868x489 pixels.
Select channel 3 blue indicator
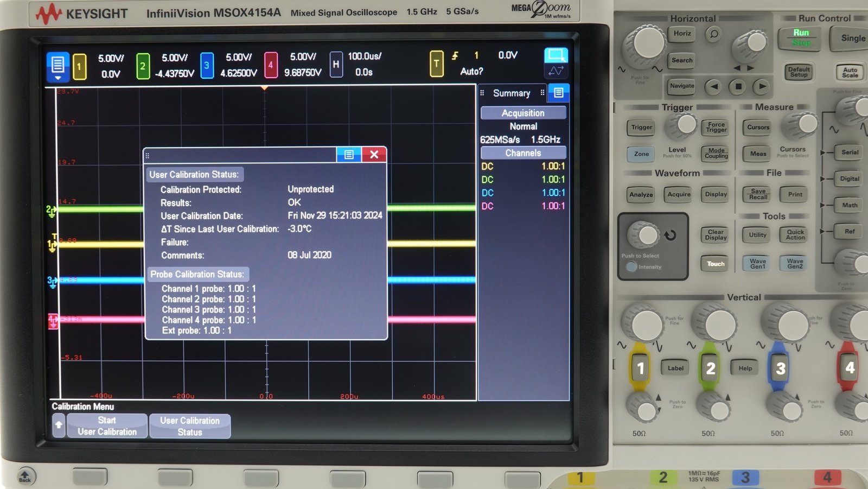207,66
